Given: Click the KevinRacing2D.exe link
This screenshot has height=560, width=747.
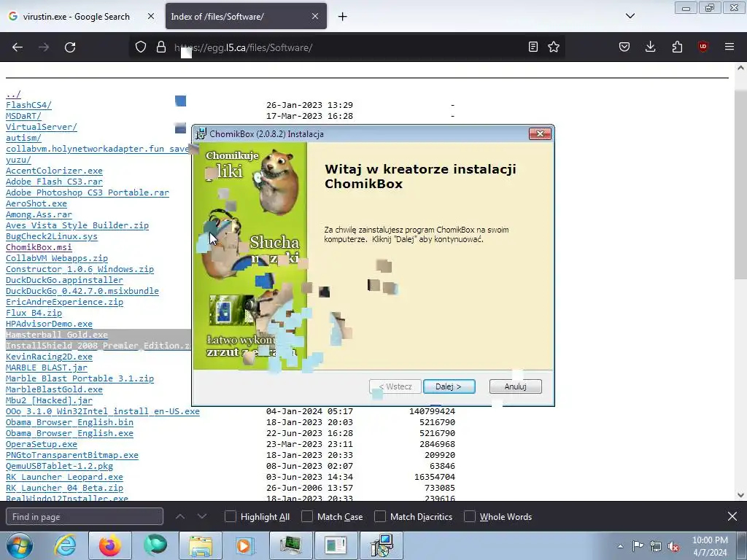Looking at the screenshot, I should (x=49, y=357).
